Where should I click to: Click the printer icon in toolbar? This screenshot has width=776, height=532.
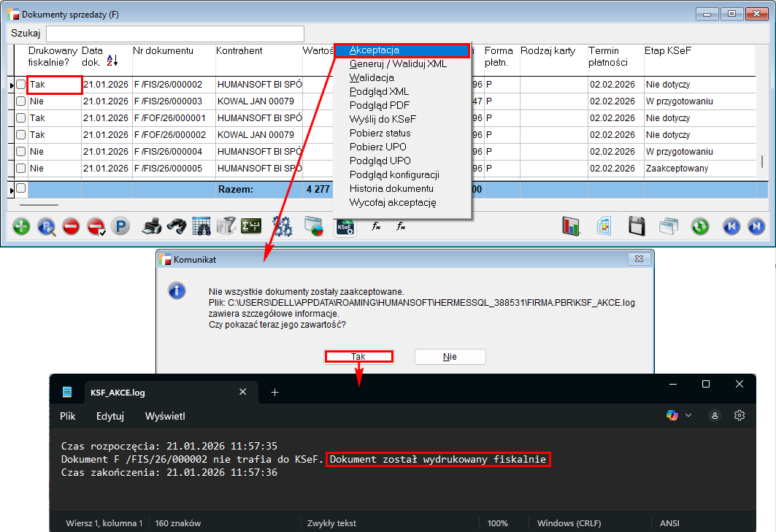coord(151,226)
